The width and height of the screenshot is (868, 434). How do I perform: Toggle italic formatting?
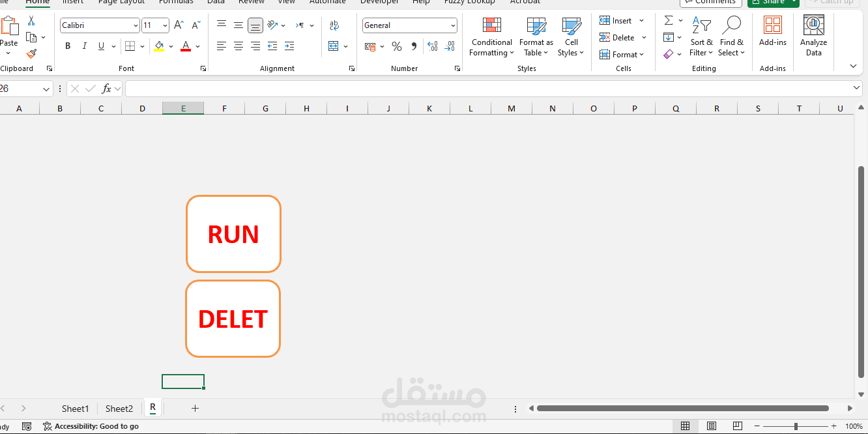tap(84, 46)
